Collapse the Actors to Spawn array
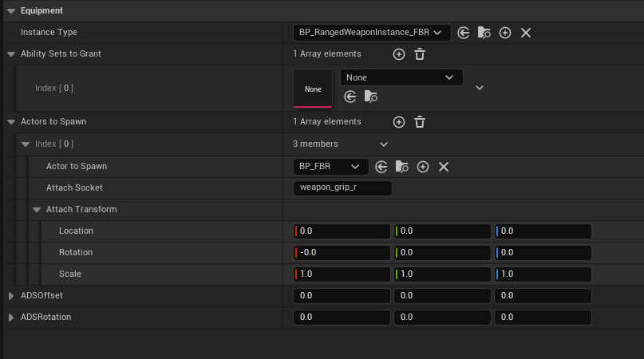This screenshot has width=644, height=359. tap(11, 122)
